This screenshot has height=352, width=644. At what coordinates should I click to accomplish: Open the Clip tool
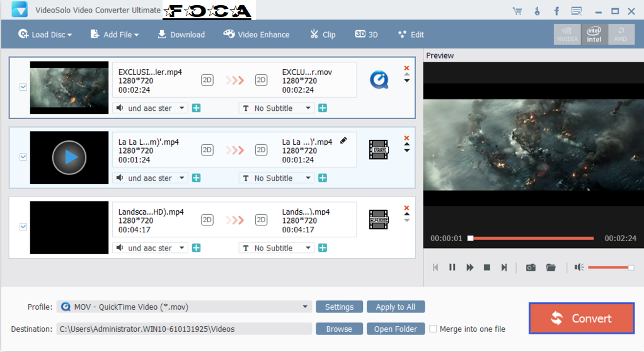point(323,35)
